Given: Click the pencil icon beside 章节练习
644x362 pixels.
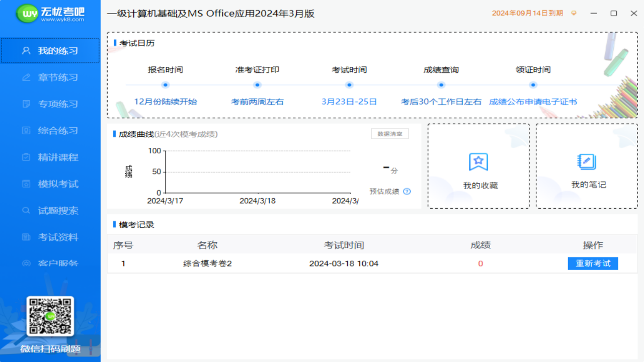Looking at the screenshot, I should coord(27,77).
